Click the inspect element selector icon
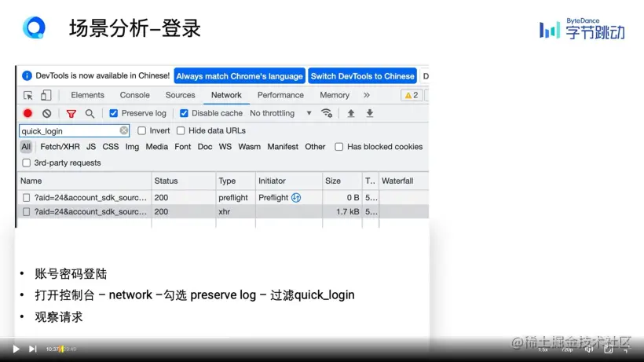 [28, 95]
